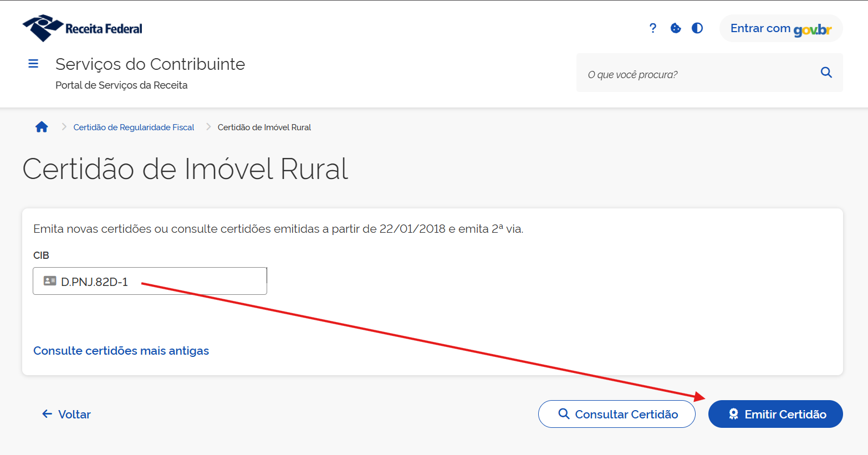Go back with the Voltar button
Viewport: 868px width, 455px height.
click(x=67, y=415)
